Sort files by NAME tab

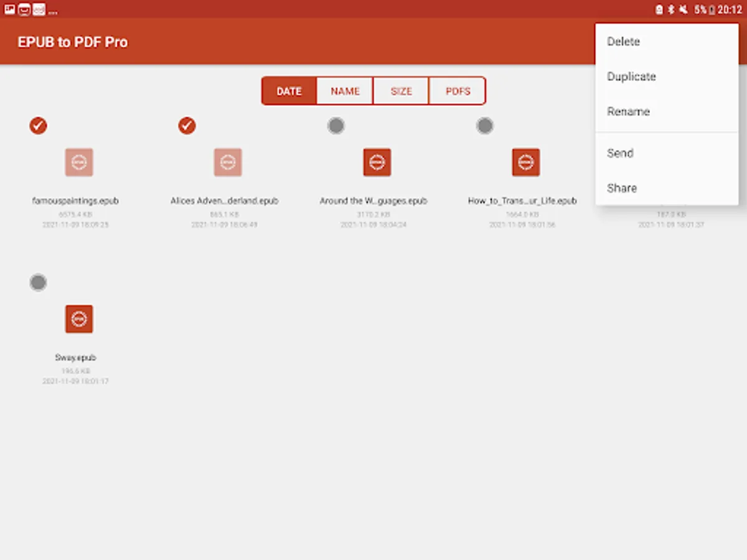click(345, 91)
